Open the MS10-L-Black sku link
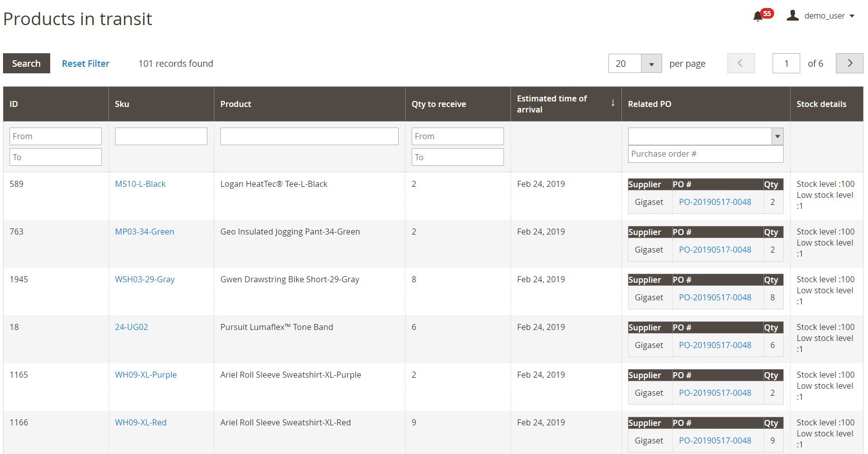This screenshot has width=868, height=454. tap(140, 184)
